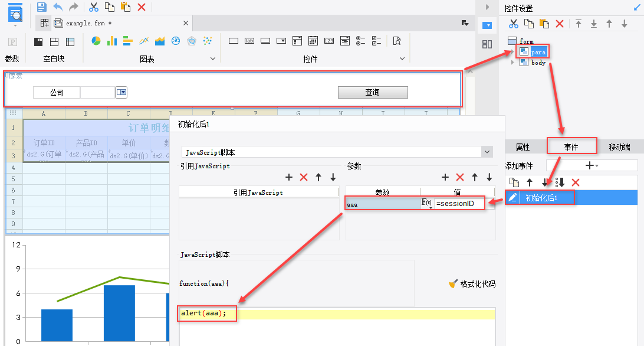
Task: Click the Redo arrow icon
Action: (74, 6)
